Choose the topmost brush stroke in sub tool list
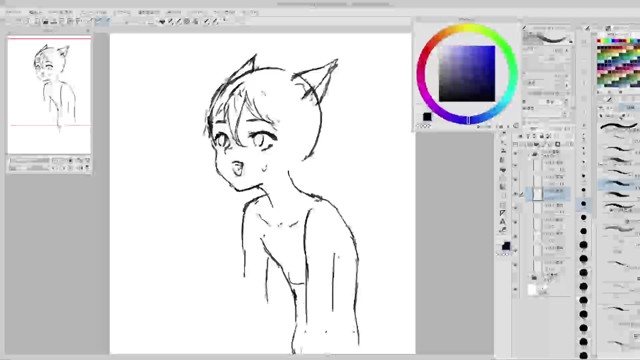640x360 pixels. click(x=618, y=126)
